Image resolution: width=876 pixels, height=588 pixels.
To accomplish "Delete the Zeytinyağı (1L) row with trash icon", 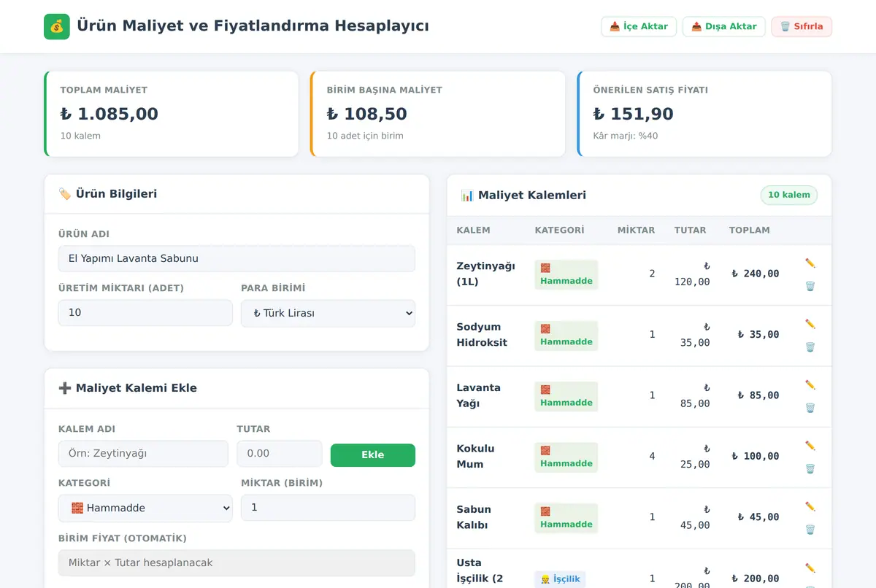I will pos(810,286).
